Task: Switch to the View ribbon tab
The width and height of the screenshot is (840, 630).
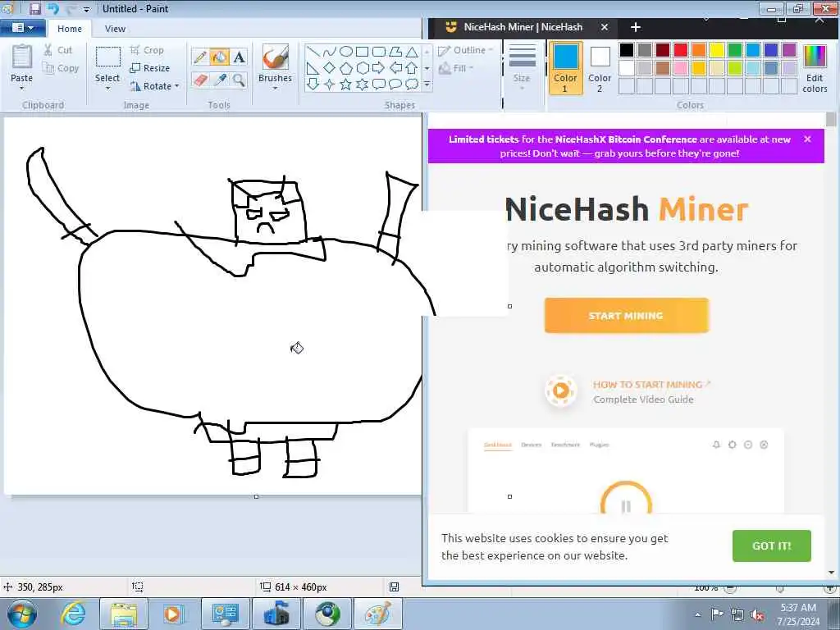Action: tap(115, 29)
